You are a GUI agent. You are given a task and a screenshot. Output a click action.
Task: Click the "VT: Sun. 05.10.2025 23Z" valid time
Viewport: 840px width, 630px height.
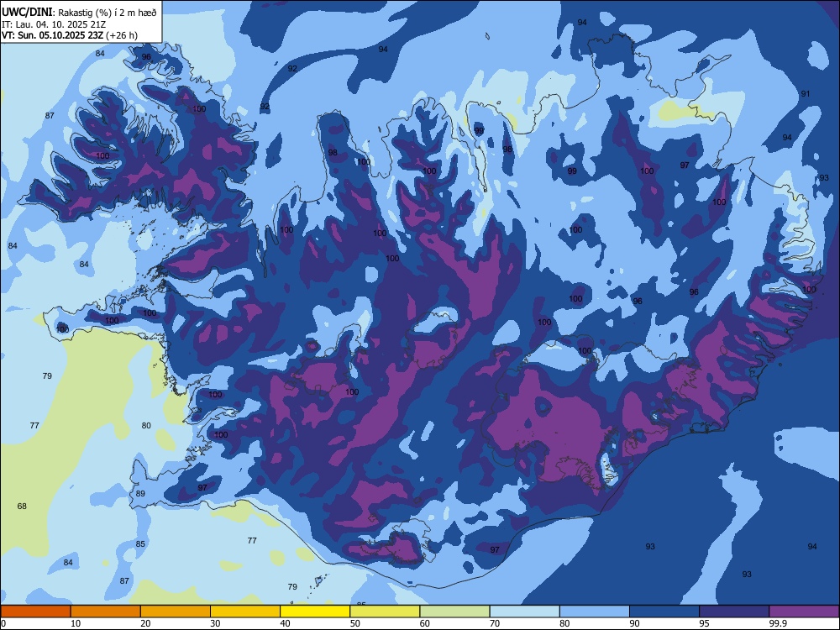52,35
